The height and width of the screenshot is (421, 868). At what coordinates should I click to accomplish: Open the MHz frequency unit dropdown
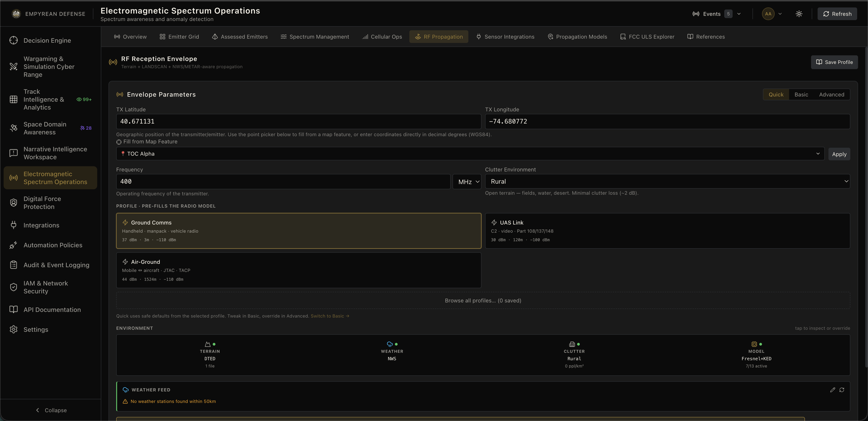point(467,182)
